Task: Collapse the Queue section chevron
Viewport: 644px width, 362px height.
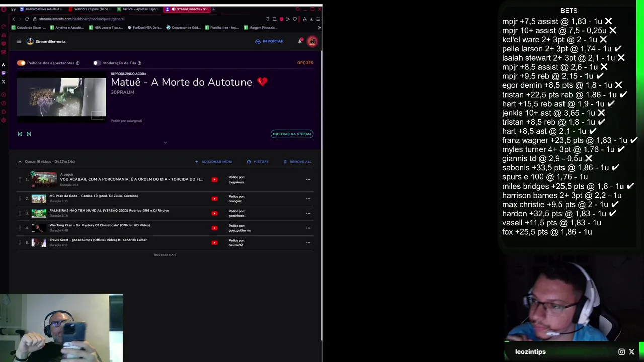Action: click(20, 161)
